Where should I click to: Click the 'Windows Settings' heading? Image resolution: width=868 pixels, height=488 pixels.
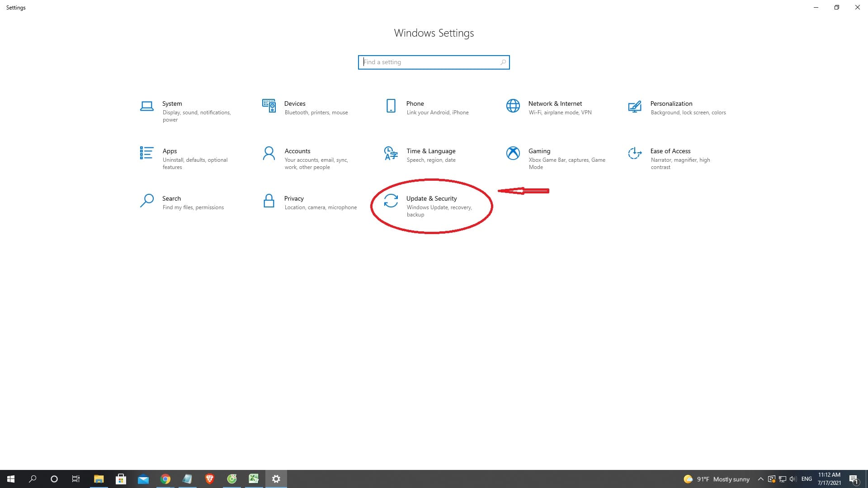[434, 33]
